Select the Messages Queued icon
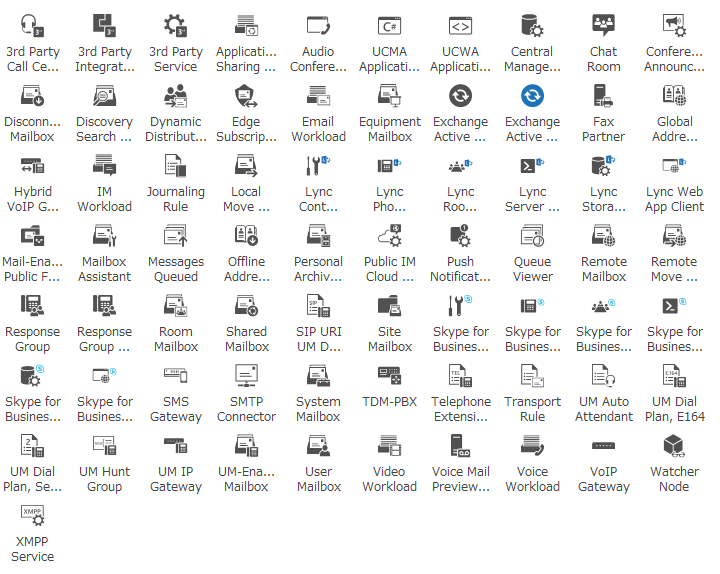 [x=175, y=236]
